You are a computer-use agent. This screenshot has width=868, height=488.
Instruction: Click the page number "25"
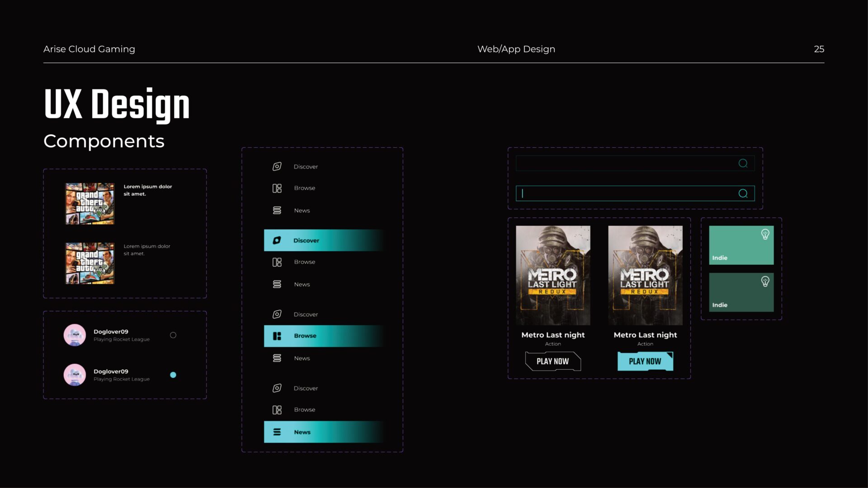819,49
